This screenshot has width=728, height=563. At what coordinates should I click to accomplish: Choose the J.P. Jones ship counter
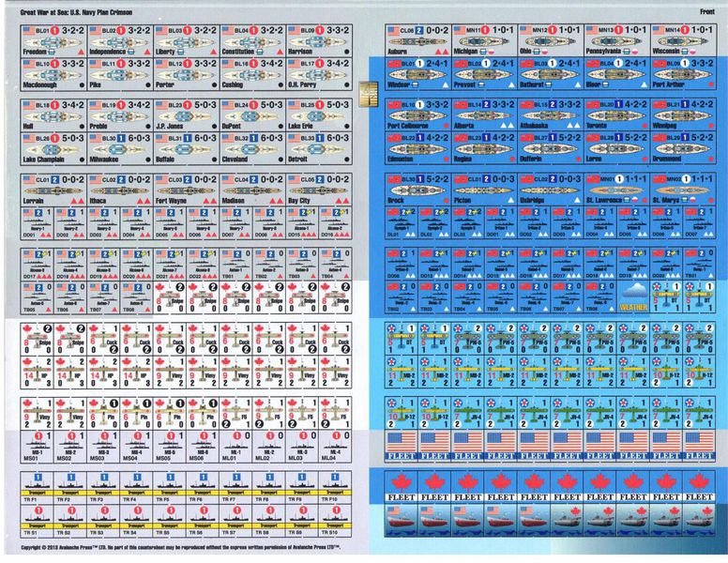point(186,115)
